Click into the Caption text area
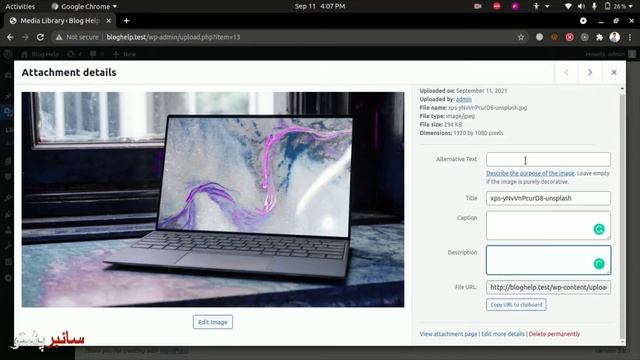Screen dimensions: 640x360 point(548,225)
